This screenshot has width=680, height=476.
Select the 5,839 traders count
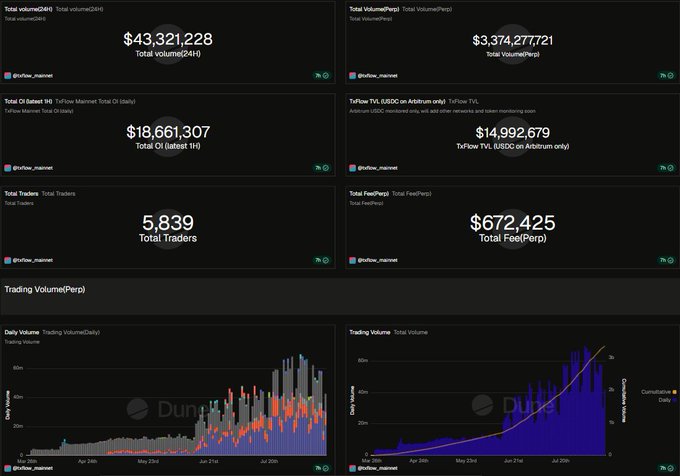[x=168, y=223]
